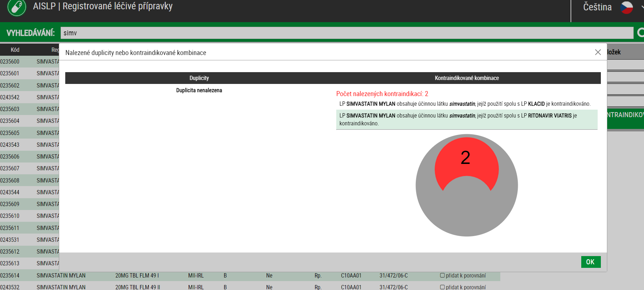Select code 0235611 in the table
Screen dimensions: 644x290
click(10, 228)
